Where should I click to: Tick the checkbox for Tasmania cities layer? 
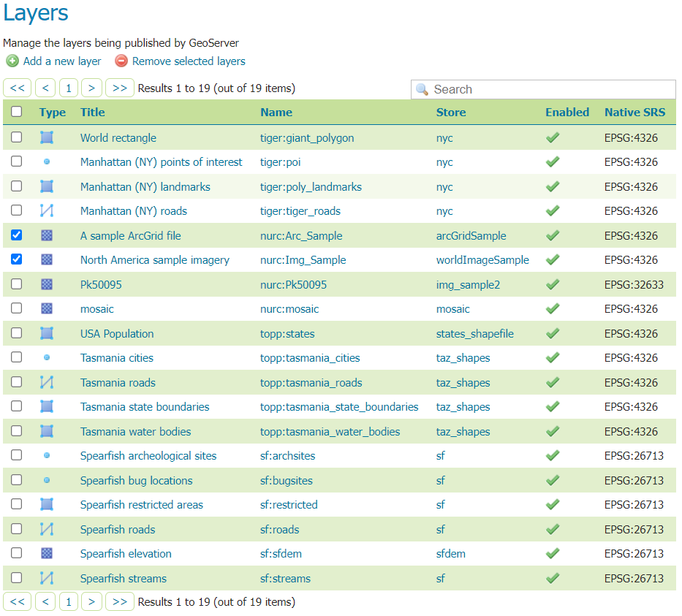(17, 358)
